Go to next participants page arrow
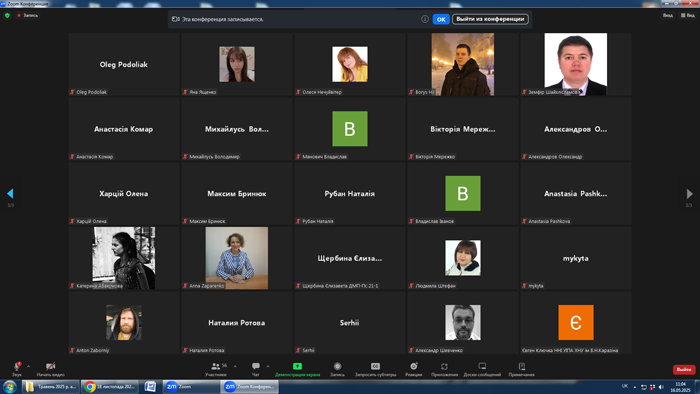 689,193
